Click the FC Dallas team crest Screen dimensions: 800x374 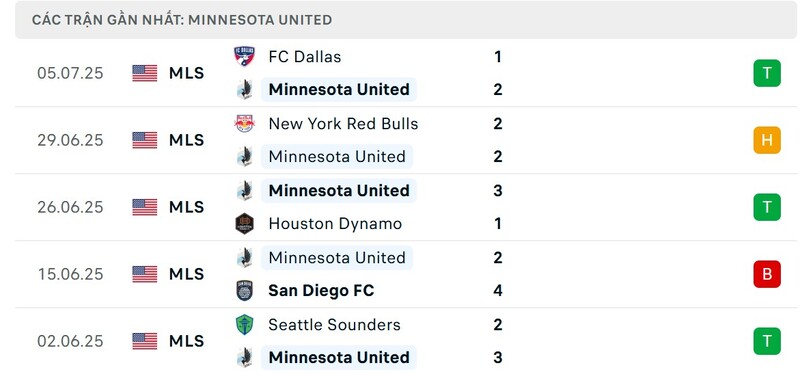[244, 57]
